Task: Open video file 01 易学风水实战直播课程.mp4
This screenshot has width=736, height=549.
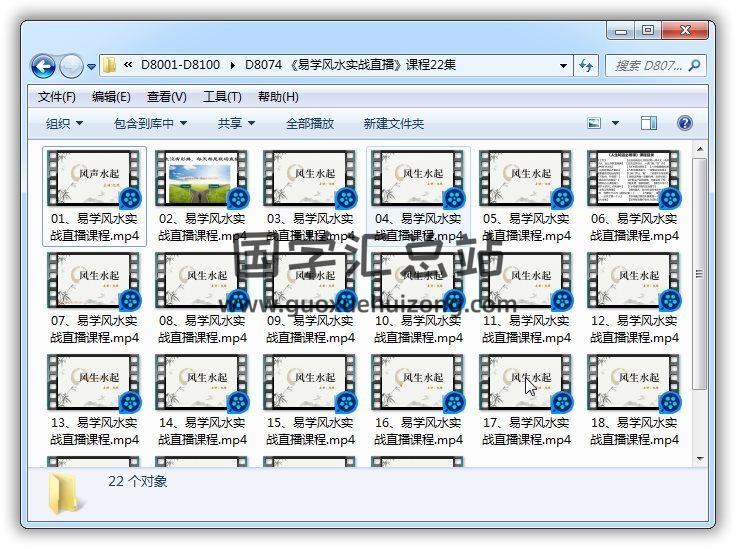Action: (x=97, y=196)
